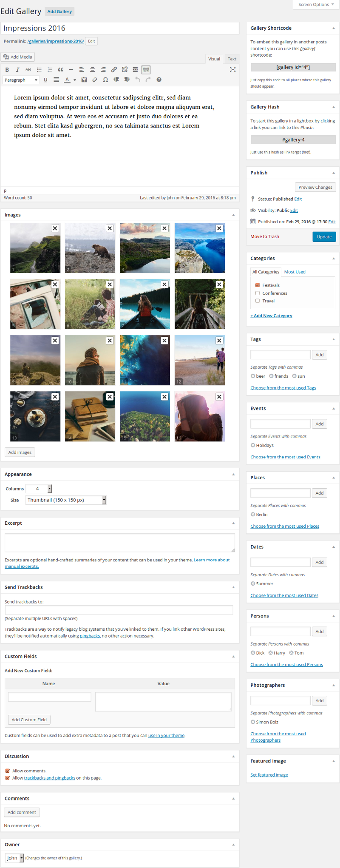
Task: Open the Columns dropdown
Action: pyautogui.click(x=39, y=489)
